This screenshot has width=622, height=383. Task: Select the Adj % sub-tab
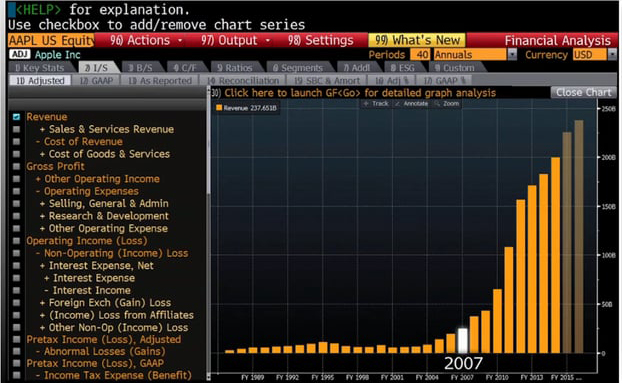click(x=392, y=80)
